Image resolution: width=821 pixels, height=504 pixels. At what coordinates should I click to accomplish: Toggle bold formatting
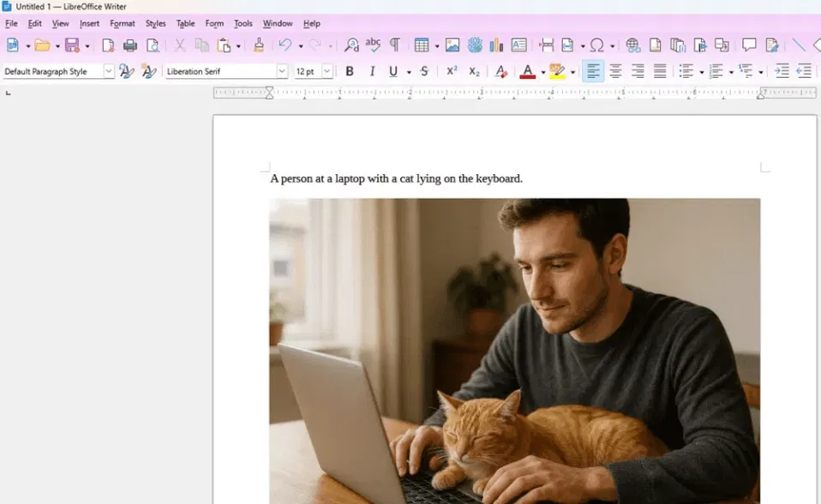349,70
